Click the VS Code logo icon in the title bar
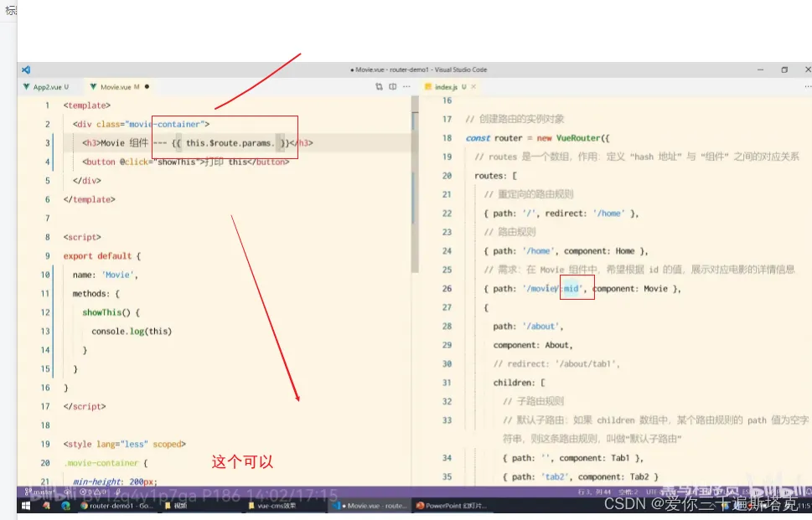The height and width of the screenshot is (520, 812). click(26, 70)
